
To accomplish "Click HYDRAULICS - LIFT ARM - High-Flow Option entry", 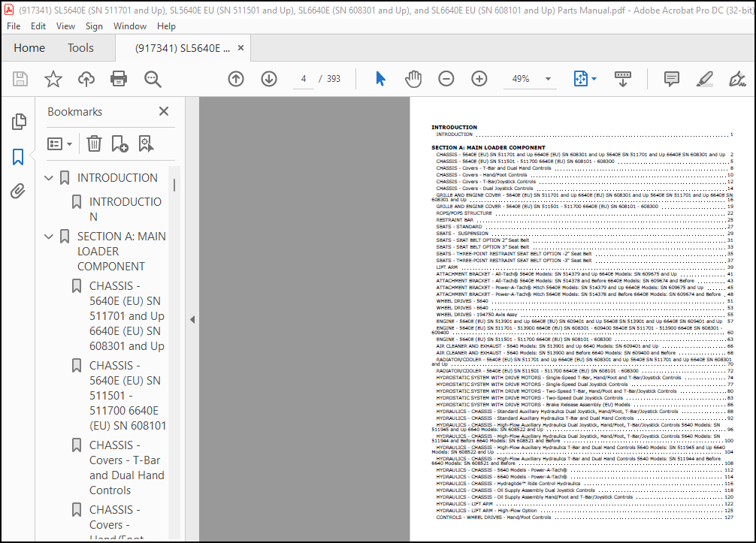I will (x=585, y=511).
